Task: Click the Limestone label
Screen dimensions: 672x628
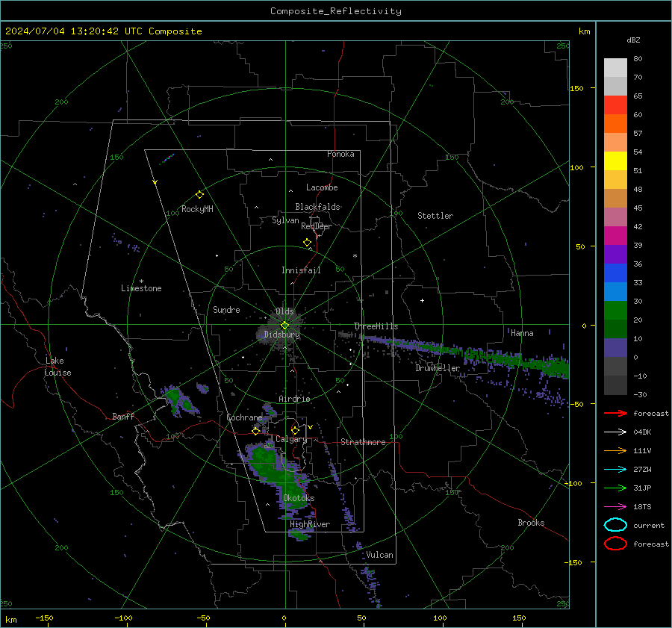Action: pyautogui.click(x=141, y=288)
